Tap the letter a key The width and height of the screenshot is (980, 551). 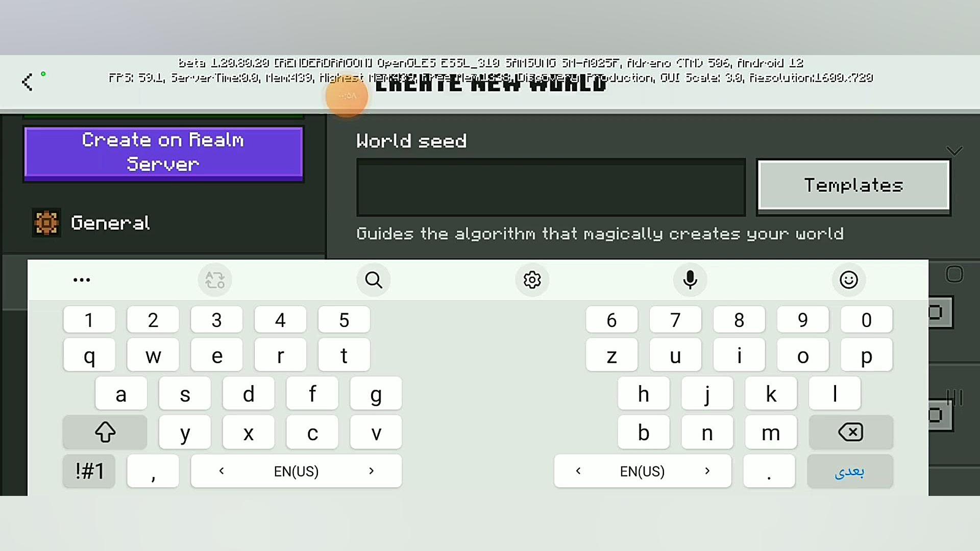point(121,393)
